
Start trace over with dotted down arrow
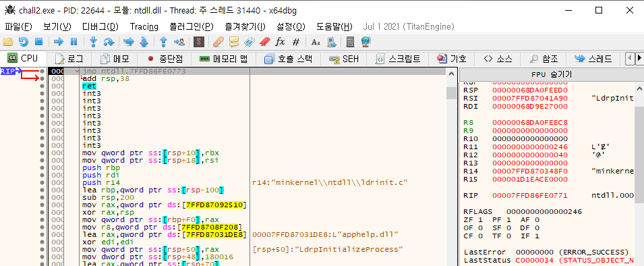coord(144,42)
